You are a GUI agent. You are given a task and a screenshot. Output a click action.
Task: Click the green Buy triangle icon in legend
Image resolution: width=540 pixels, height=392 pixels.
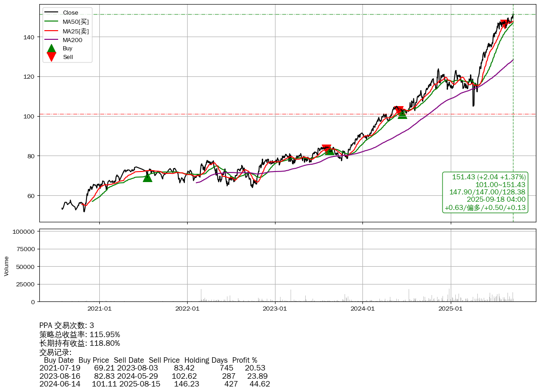tap(52, 48)
